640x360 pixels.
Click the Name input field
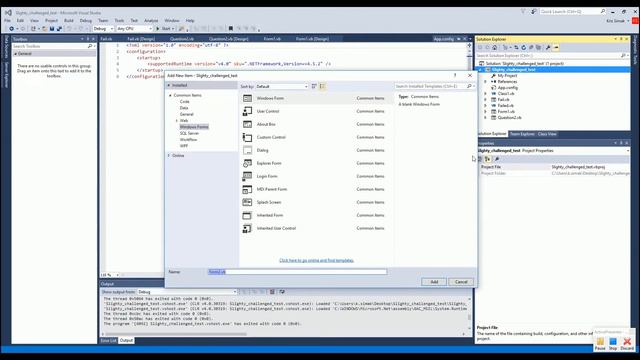(x=297, y=272)
